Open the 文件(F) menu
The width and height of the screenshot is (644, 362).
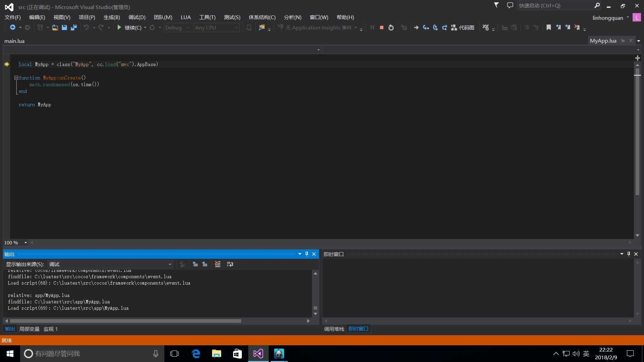click(13, 17)
